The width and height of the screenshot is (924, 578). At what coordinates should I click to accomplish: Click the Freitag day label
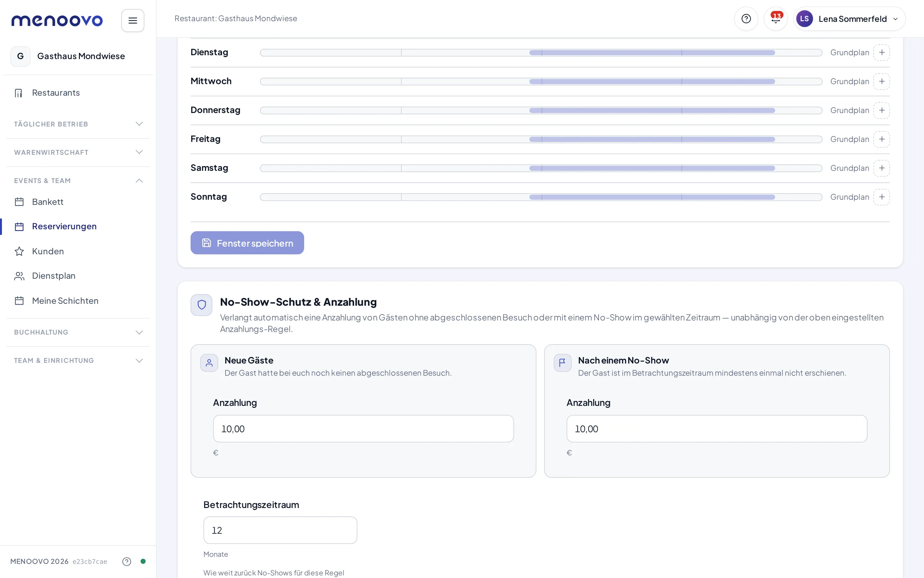(205, 139)
